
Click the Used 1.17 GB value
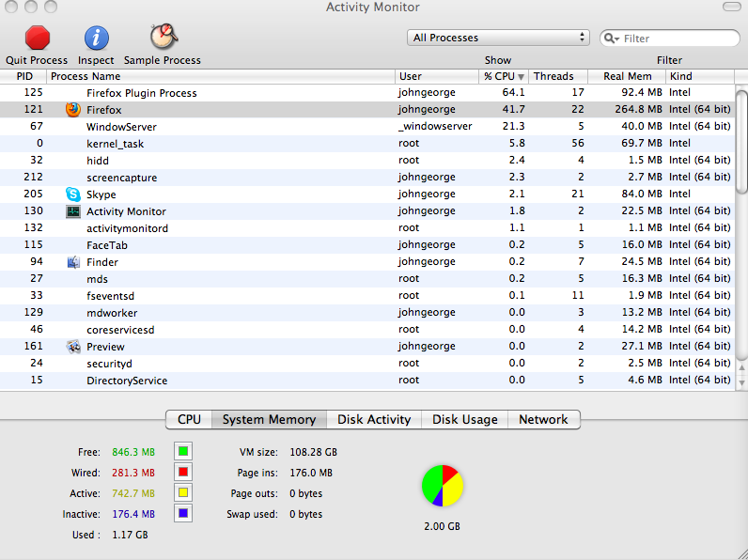click(130, 535)
